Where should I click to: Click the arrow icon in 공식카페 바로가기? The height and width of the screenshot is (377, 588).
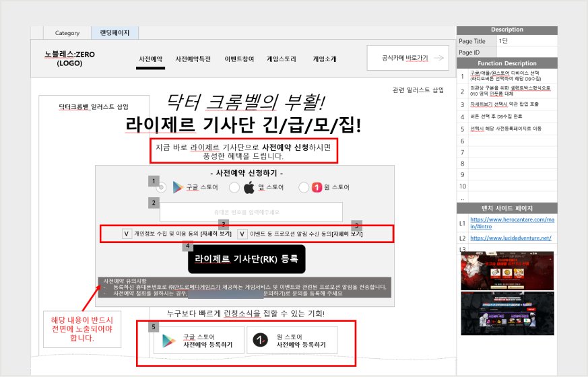pyautogui.click(x=438, y=58)
